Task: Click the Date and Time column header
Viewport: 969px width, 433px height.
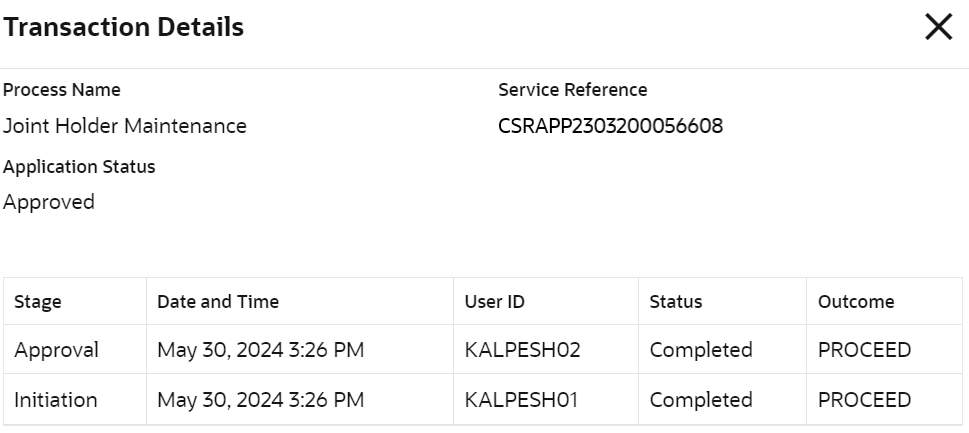Action: pos(218,301)
